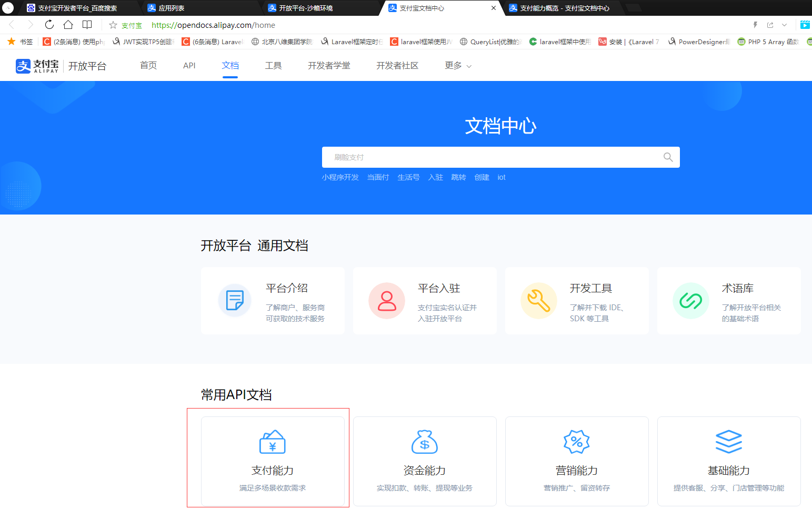Click the 营销能力 percent badge icon
812x530 pixels.
(x=576, y=442)
